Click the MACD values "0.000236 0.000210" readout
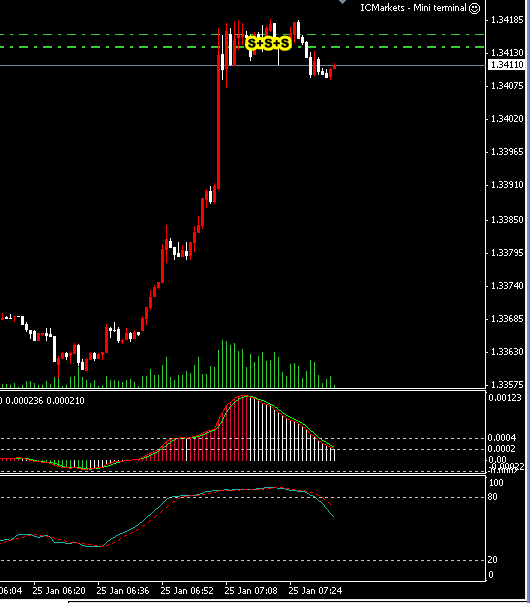The height and width of the screenshot is (603, 530). click(45, 401)
